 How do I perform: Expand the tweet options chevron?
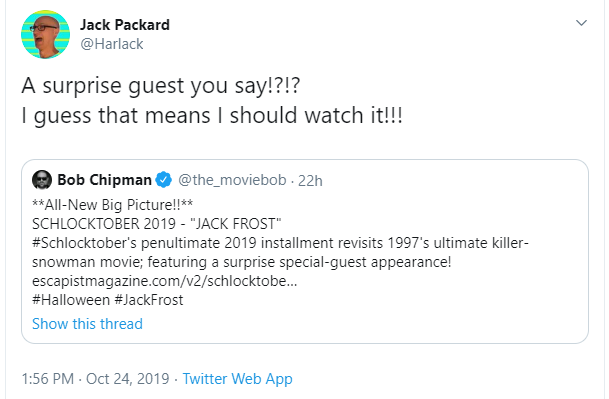pyautogui.click(x=581, y=23)
